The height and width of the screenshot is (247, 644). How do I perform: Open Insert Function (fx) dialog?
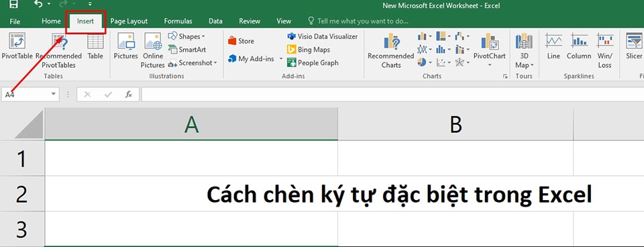pos(129,95)
